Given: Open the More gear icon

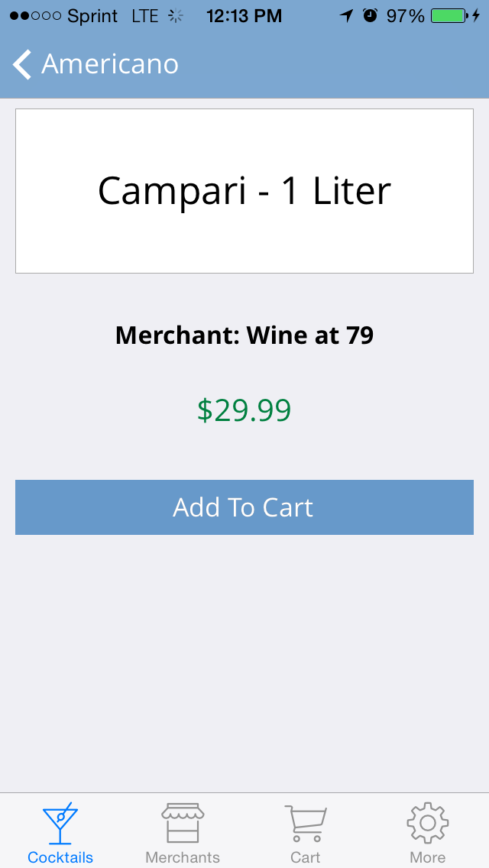Looking at the screenshot, I should 428,823.
